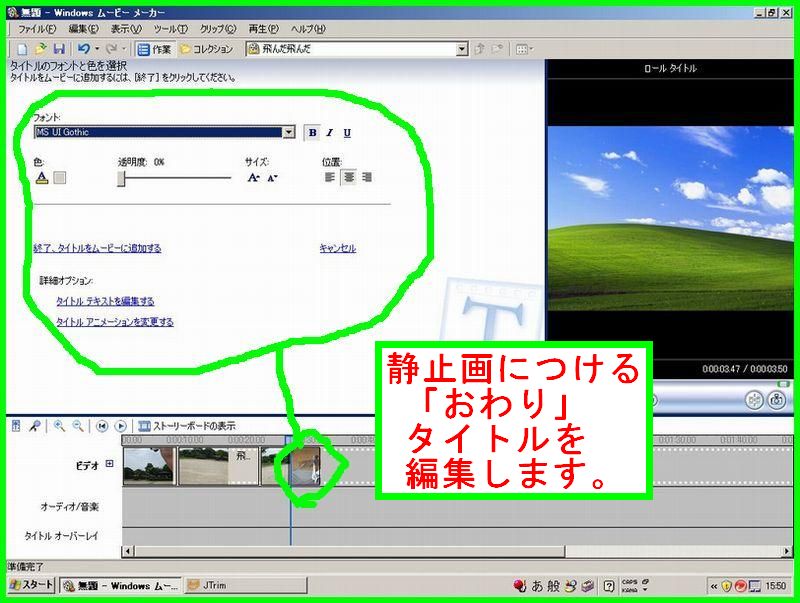The image size is (800, 603).
Task: Expand the ビデオ track plus button
Action: pyautogui.click(x=110, y=464)
